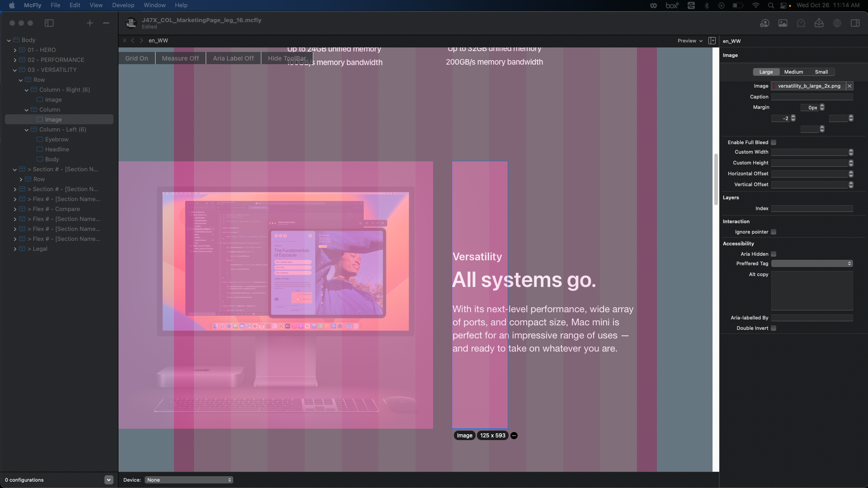Image resolution: width=868 pixels, height=488 pixels.
Task: Tick the Ignore pointer checkbox
Action: 774,232
